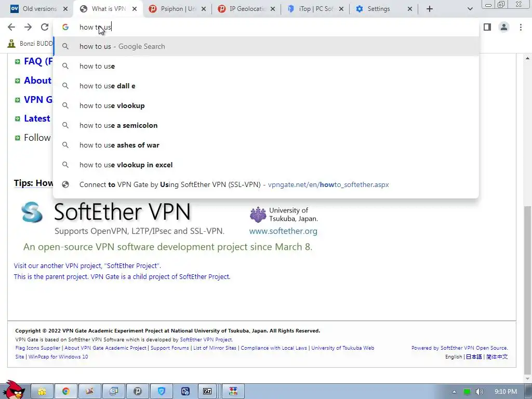
Task: Open the 7-Zip taskbar icon
Action: 207,392
